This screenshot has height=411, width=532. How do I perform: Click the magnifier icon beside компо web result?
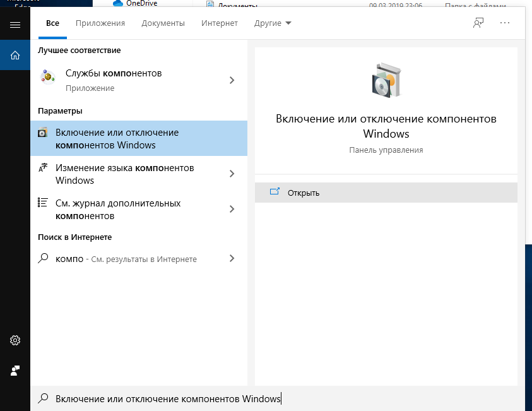click(43, 259)
